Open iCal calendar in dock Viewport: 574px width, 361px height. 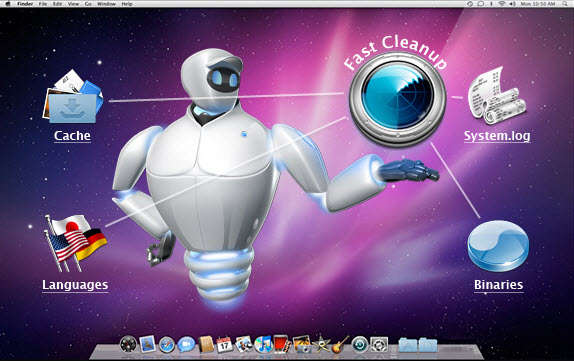pyautogui.click(x=224, y=345)
